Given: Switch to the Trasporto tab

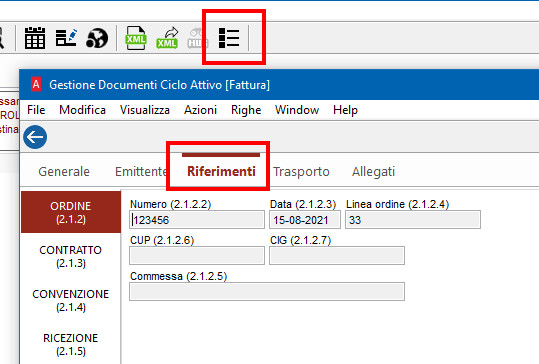Looking at the screenshot, I should [x=301, y=172].
